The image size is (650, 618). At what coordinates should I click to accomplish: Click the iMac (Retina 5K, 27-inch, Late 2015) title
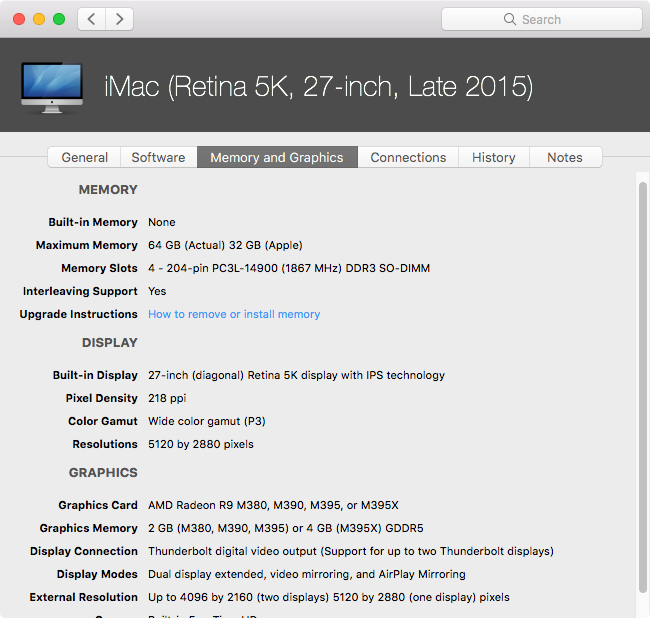click(x=318, y=87)
